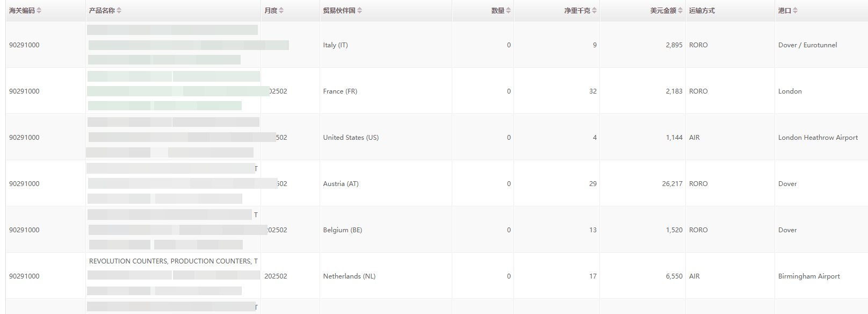Click the sort icon beside 美元金额

681,11
